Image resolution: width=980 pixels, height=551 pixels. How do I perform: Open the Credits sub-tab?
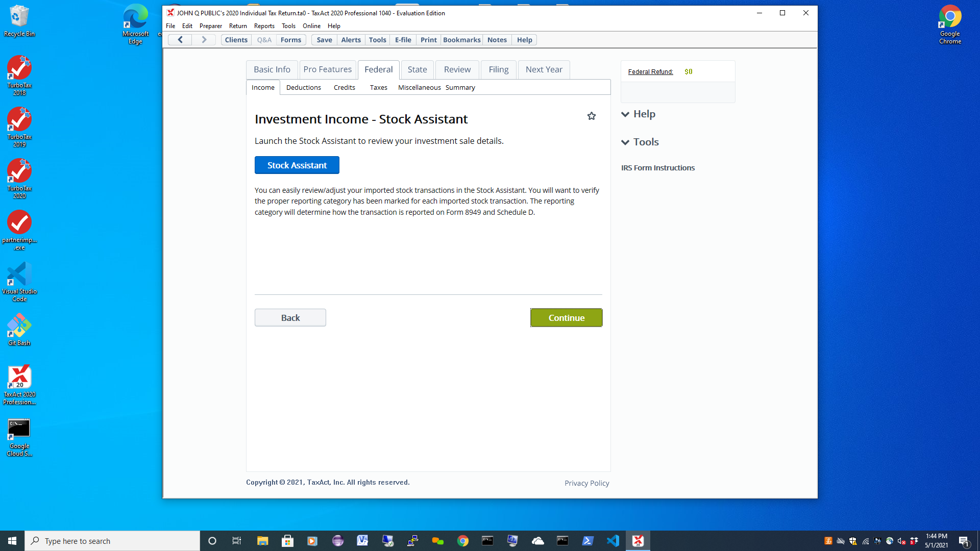click(345, 88)
